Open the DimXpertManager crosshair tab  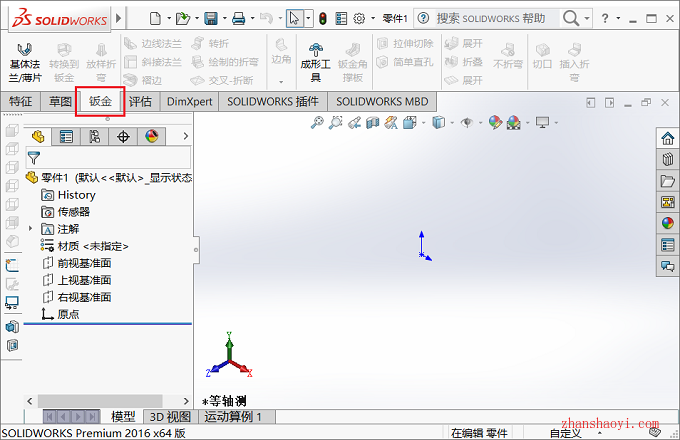(x=123, y=137)
